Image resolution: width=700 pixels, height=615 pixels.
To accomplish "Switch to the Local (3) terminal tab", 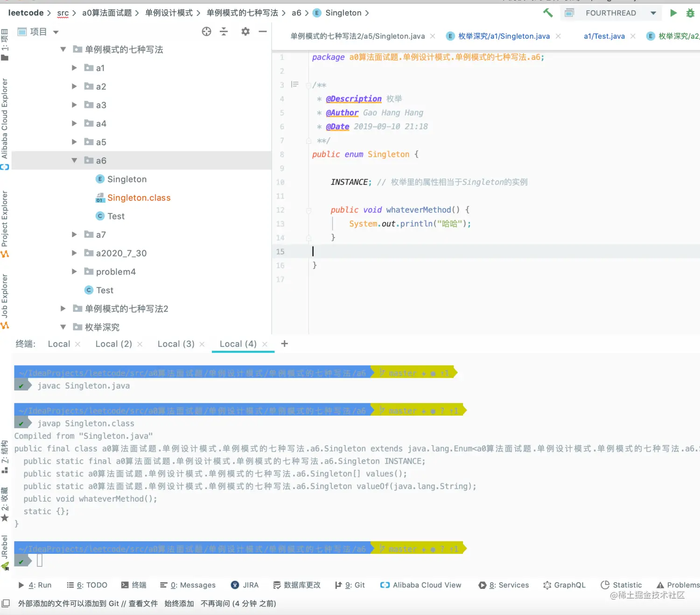I will pyautogui.click(x=176, y=344).
